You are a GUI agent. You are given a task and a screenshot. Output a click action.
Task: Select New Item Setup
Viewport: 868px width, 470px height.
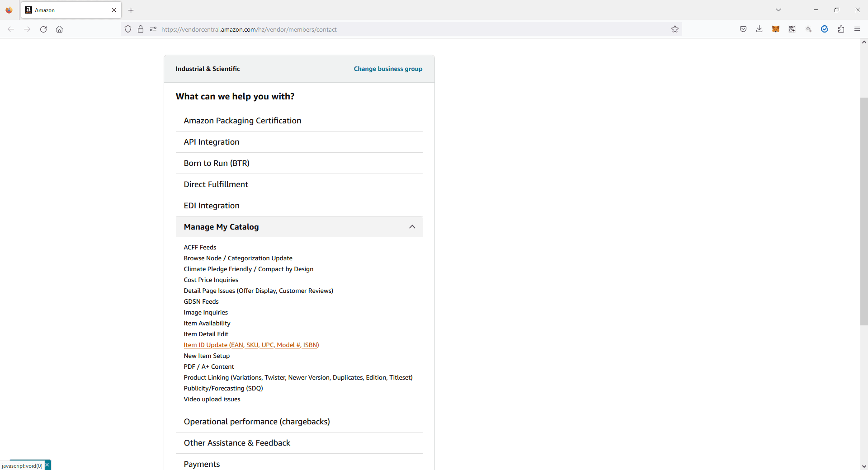(x=207, y=356)
